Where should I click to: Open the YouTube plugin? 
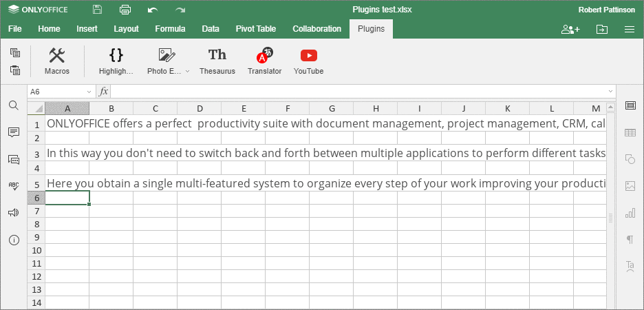pyautogui.click(x=308, y=61)
